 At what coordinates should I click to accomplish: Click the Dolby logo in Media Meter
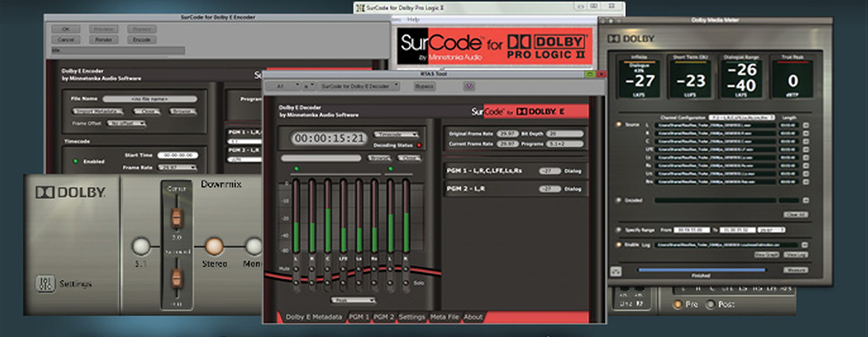631,39
